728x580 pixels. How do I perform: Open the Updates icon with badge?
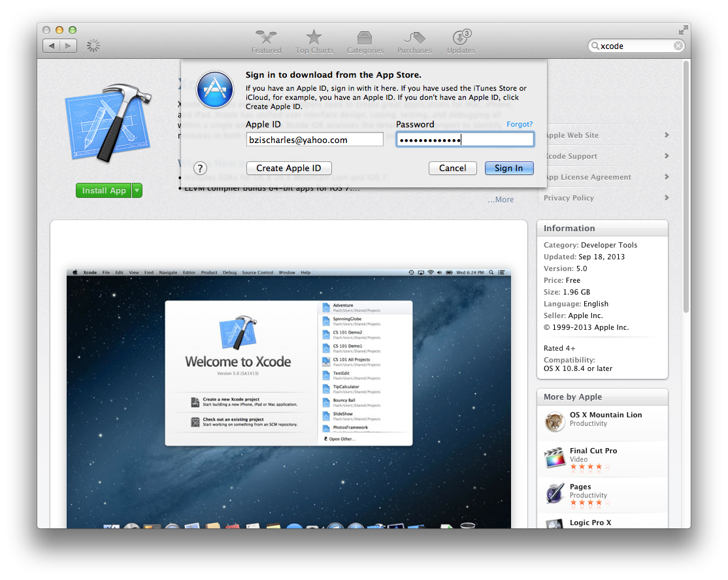(461, 37)
